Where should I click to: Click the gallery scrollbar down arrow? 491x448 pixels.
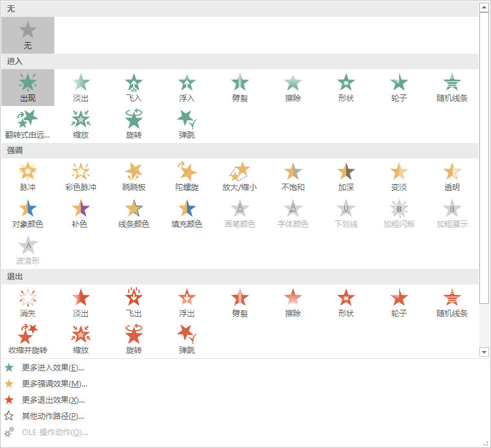click(484, 352)
